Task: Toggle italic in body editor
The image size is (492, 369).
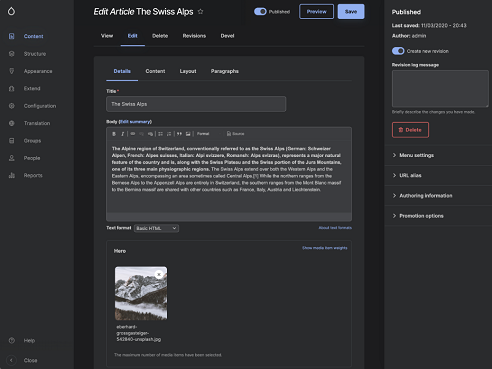Action: point(123,134)
